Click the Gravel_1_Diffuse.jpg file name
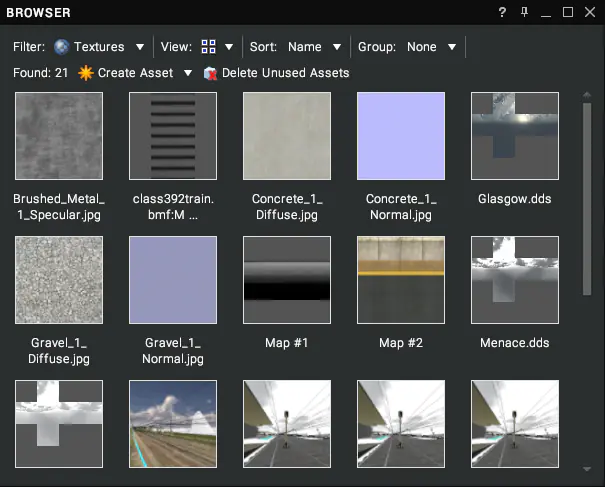Screen dimensions: 605x487 click(59, 351)
